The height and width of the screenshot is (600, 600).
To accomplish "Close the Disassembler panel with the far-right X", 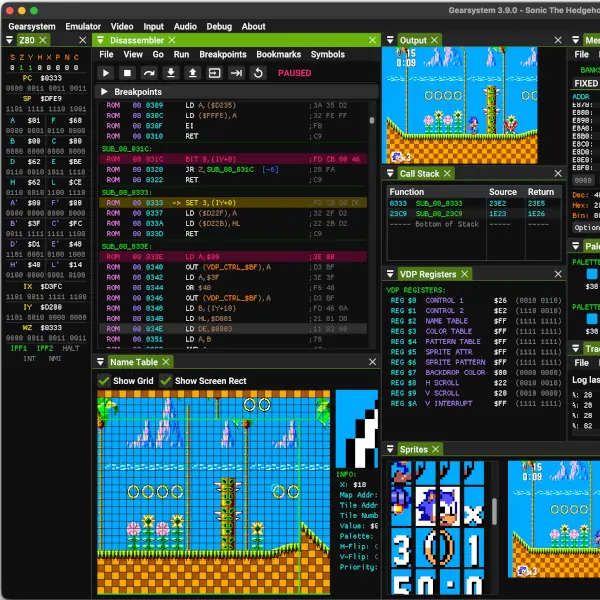I will click(372, 40).
